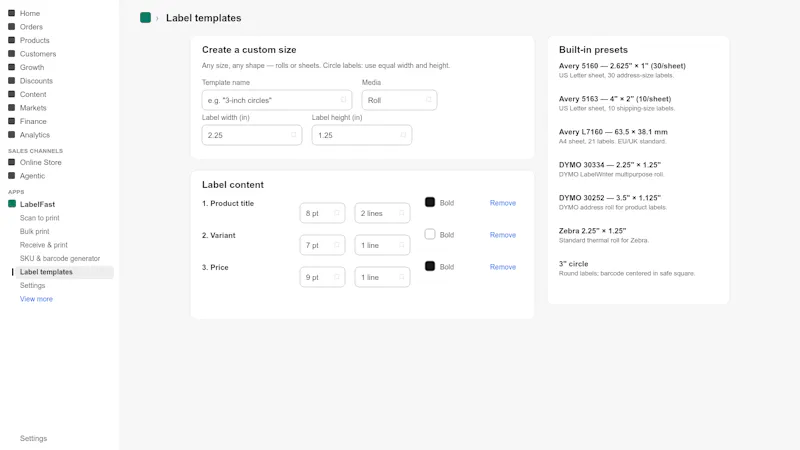
Task: Uncheck Bold for Product title
Action: pos(430,202)
